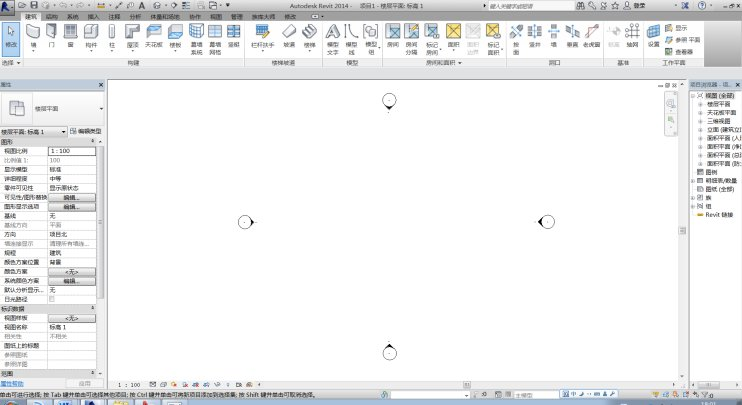The width and height of the screenshot is (742, 405).
Task: Switch to the 注释 ribbon tab
Action: [x=114, y=17]
